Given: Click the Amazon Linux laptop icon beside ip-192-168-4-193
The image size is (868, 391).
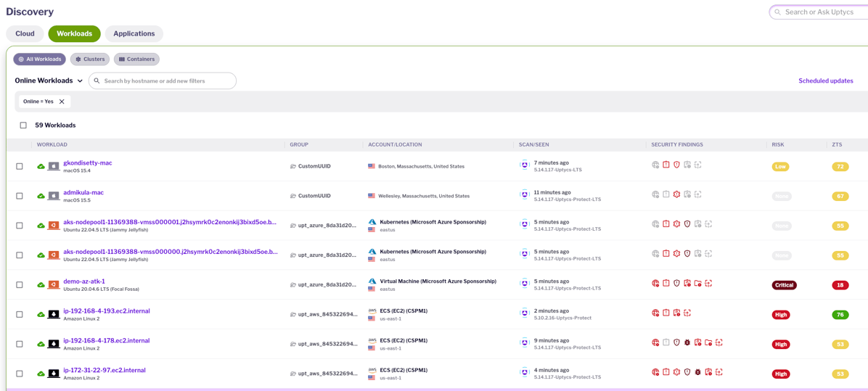Looking at the screenshot, I should (54, 314).
